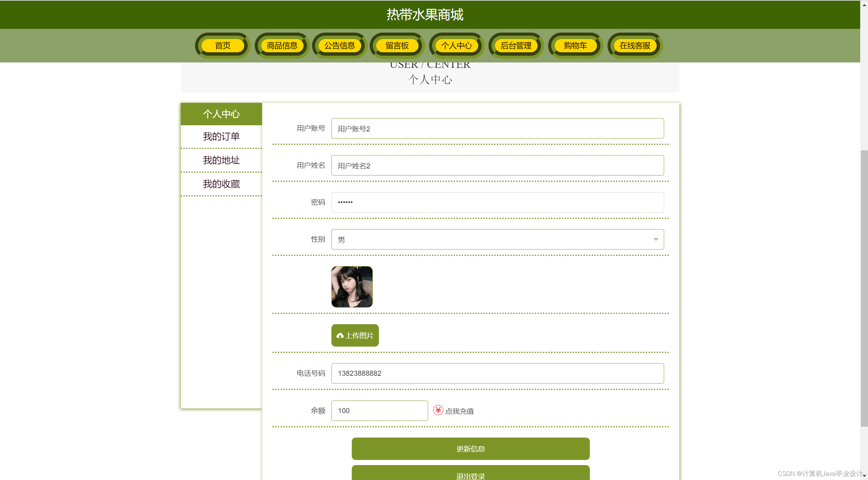The image size is (868, 480).
Task: Click the 退出登录 logout button
Action: [x=470, y=475]
